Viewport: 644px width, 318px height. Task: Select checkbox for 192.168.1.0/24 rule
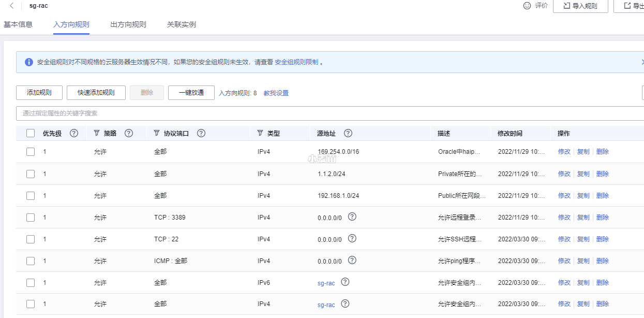point(31,195)
